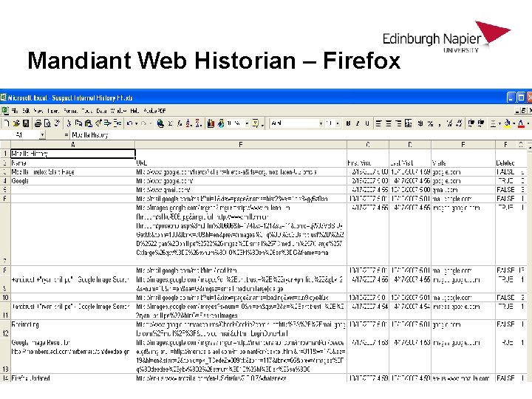Select the www.gmail.com URL cell
The height and width of the screenshot is (399, 532).
click(x=241, y=190)
